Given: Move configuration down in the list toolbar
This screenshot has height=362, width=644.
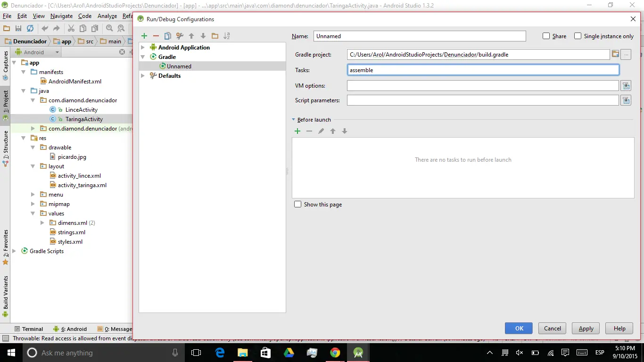Looking at the screenshot, I should click(203, 36).
